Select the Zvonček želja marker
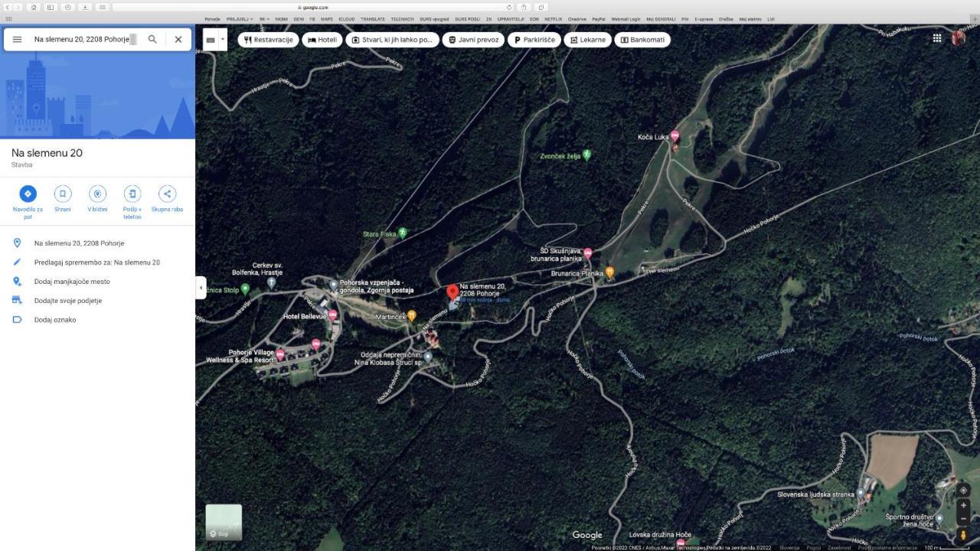The height and width of the screenshot is (551, 980). 587,155
